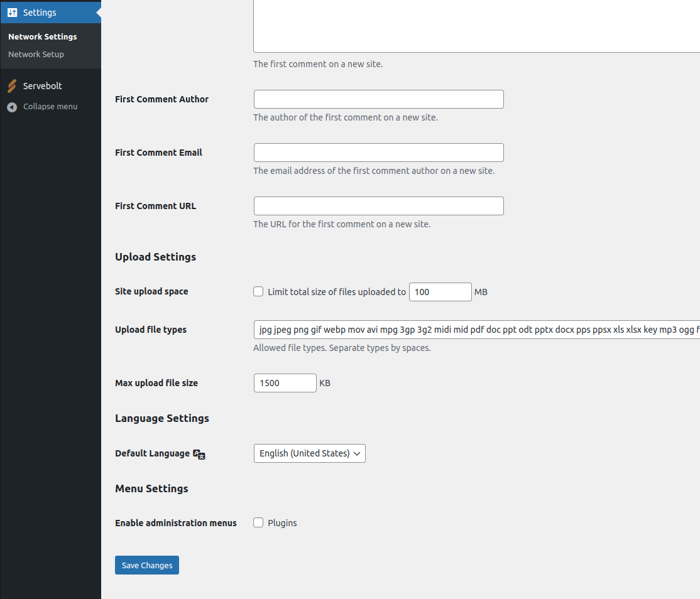Image resolution: width=700 pixels, height=599 pixels.
Task: Go to Network Setup submenu item
Action: tap(36, 54)
